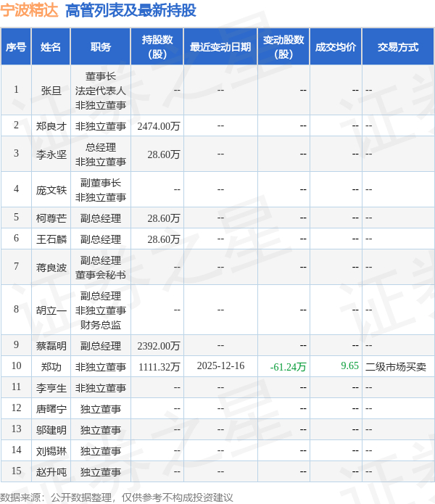
Task: Click the name 李亨生
Action: pyautogui.click(x=51, y=388)
